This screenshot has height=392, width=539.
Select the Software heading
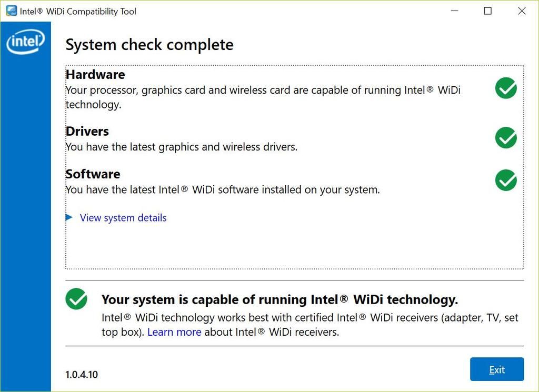click(x=93, y=174)
